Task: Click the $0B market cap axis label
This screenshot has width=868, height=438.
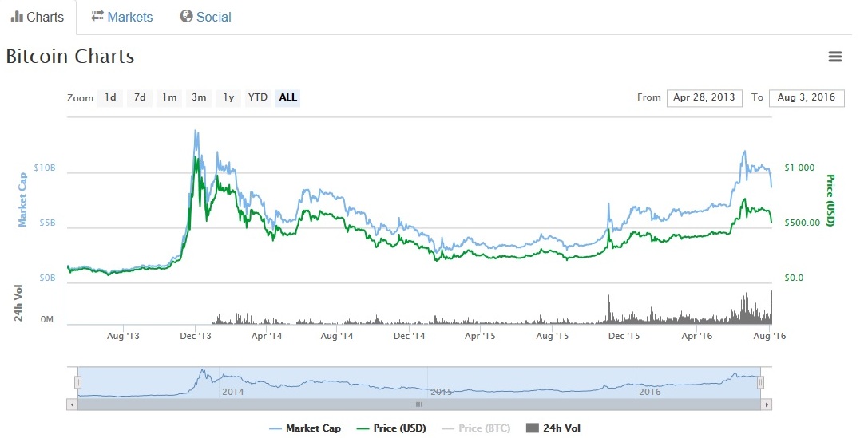Action: click(48, 278)
